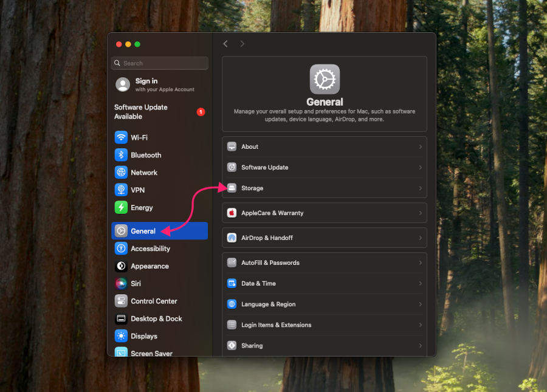
Task: Open the Storage row chevron
Action: 421,188
